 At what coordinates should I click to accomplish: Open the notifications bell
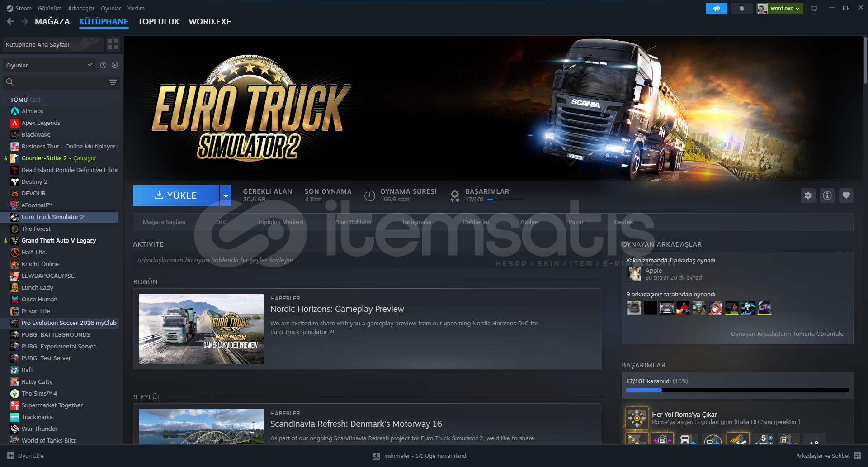point(741,9)
